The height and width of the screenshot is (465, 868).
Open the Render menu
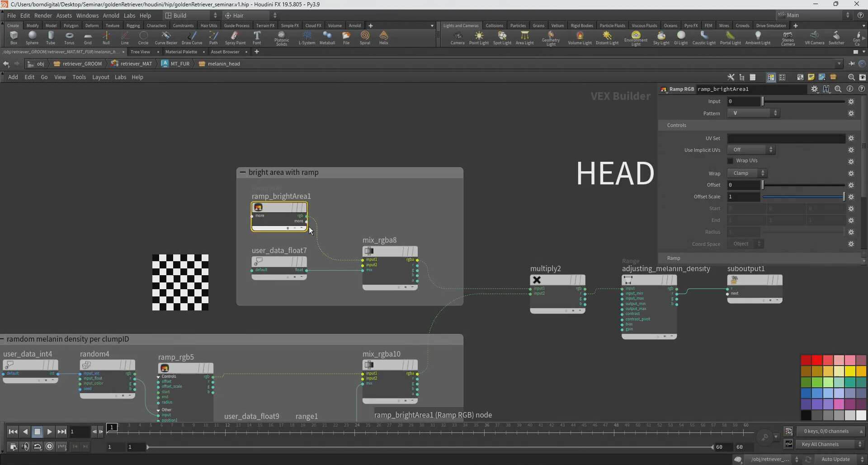(x=43, y=15)
